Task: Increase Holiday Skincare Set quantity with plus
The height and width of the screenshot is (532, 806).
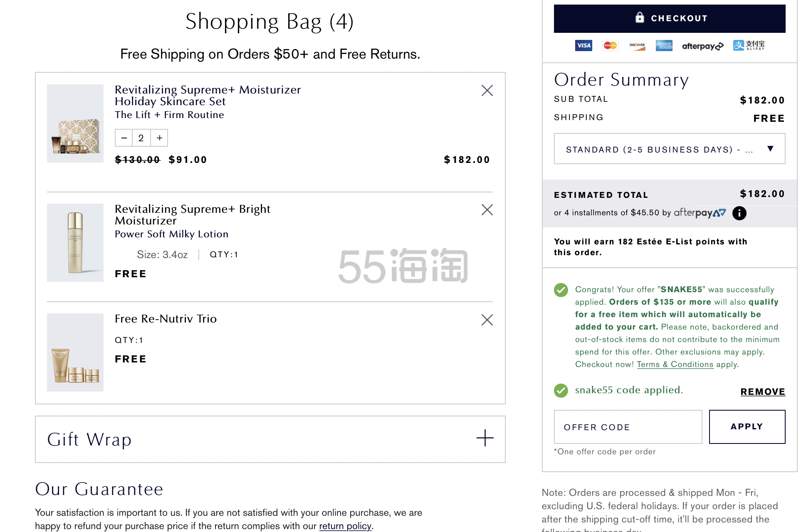Action: click(159, 138)
